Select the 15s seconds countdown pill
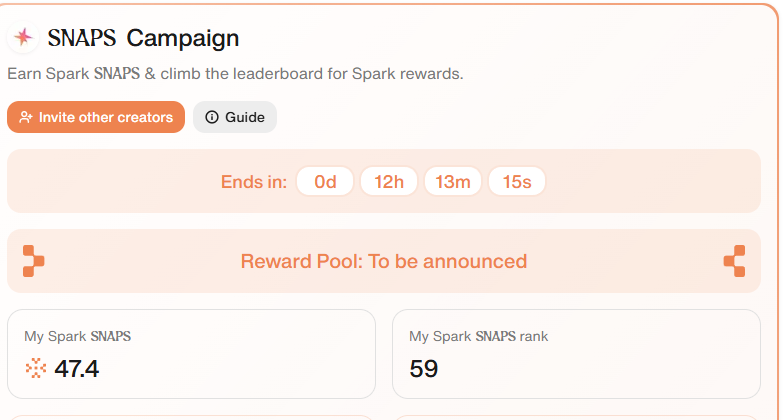 (517, 181)
